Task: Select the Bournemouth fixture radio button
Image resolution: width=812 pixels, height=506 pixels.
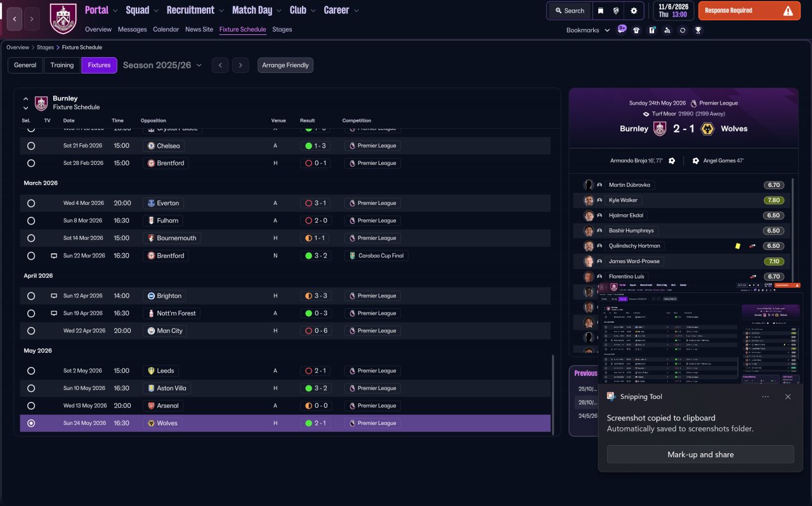Action: point(31,238)
